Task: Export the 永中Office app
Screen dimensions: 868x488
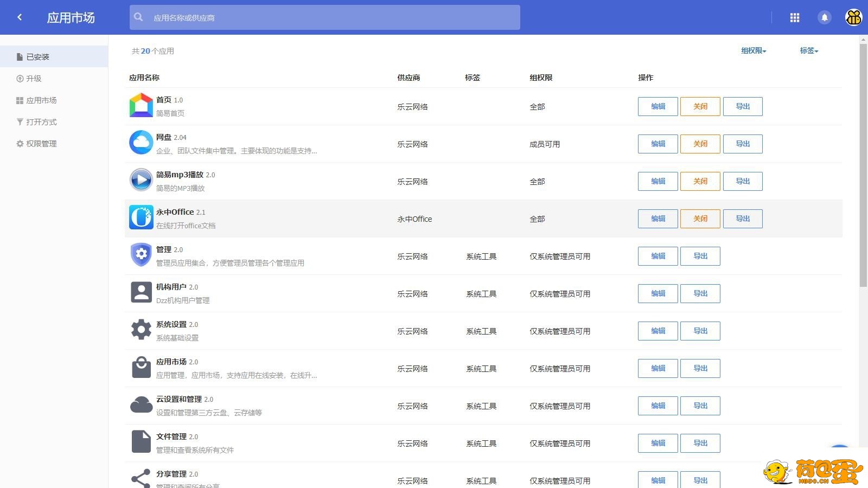Action: pos(742,219)
